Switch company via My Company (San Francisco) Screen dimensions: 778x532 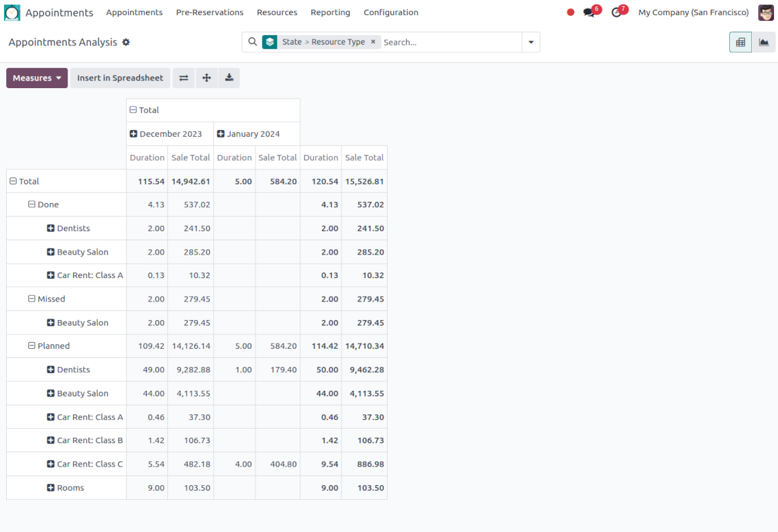[693, 12]
